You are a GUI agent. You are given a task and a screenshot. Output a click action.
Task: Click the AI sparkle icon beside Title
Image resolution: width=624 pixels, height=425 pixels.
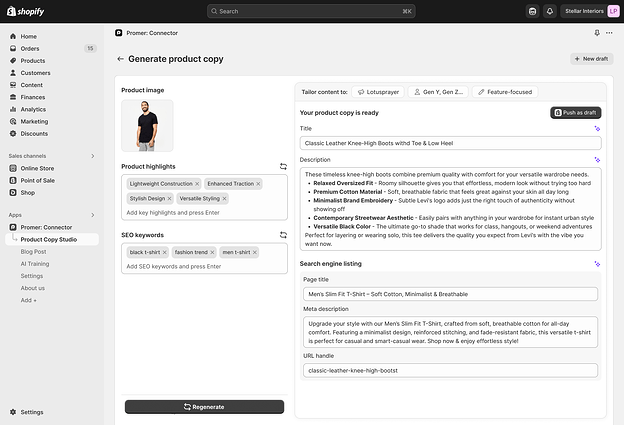point(597,129)
